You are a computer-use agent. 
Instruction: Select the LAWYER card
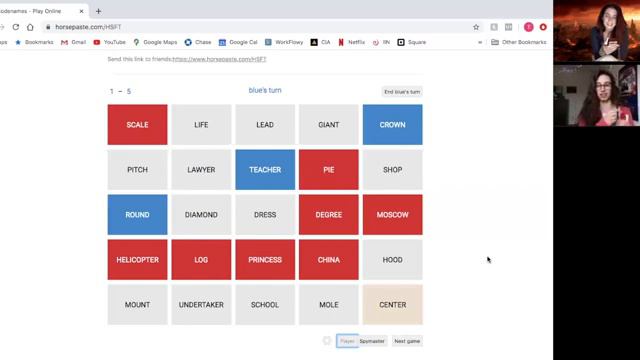[201, 169]
